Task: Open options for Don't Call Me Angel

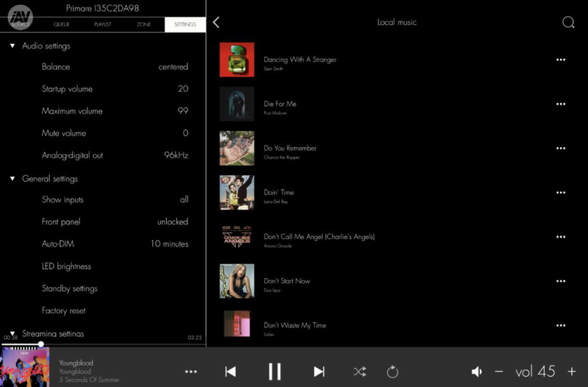Action: pos(561,237)
